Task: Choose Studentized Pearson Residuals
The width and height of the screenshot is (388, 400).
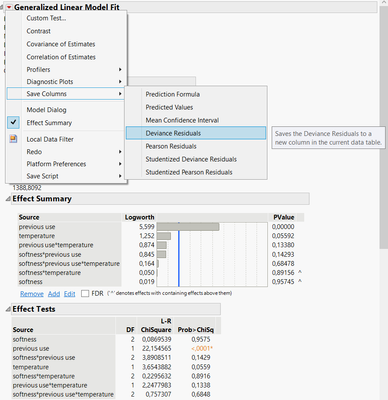Action: (189, 172)
